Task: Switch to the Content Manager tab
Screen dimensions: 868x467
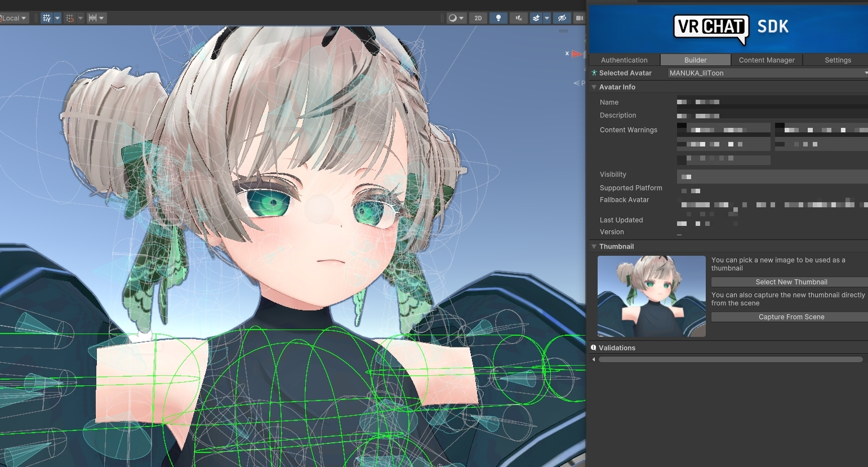Action: coord(767,60)
